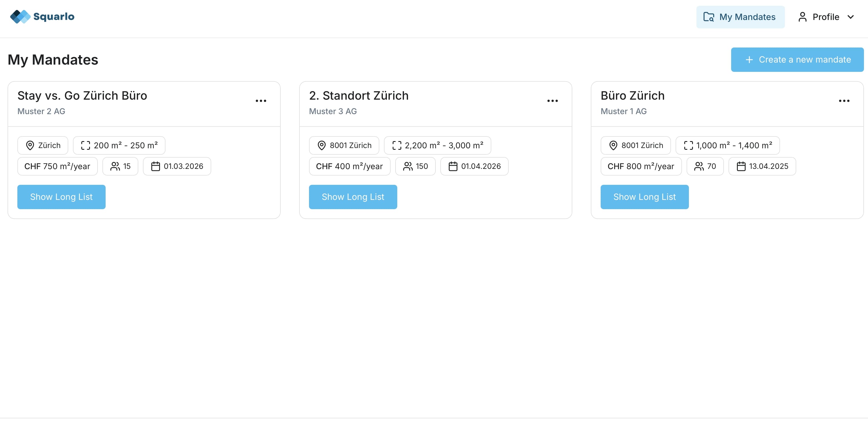
Task: Open more options for Büro Zürich mandate
Action: (844, 101)
